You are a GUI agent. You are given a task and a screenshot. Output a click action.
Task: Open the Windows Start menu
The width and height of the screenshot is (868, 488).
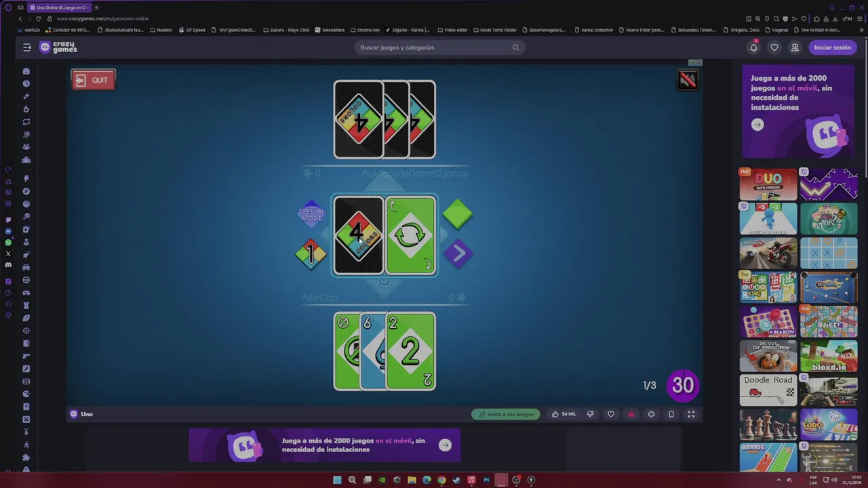[x=337, y=480]
